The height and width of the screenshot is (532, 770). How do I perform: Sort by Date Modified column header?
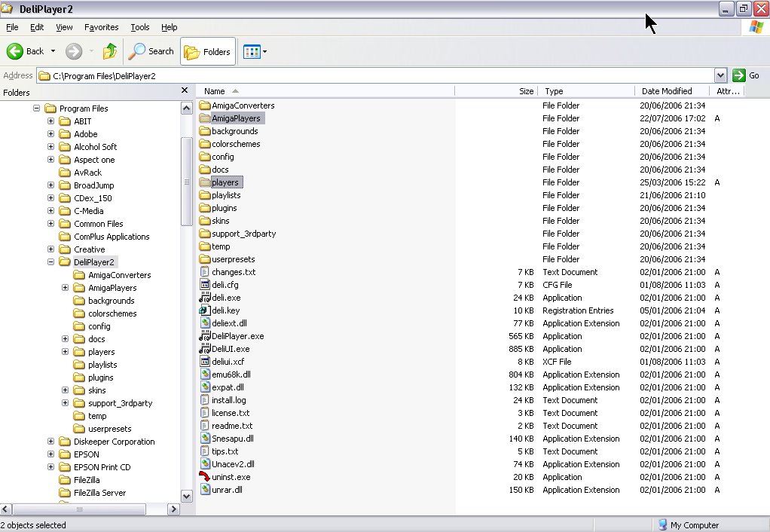(x=672, y=91)
